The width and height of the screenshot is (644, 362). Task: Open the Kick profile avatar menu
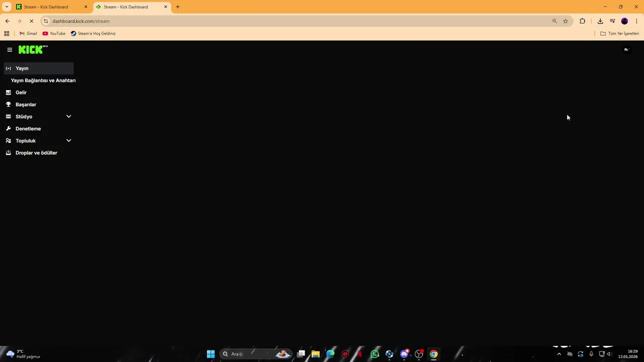626,50
